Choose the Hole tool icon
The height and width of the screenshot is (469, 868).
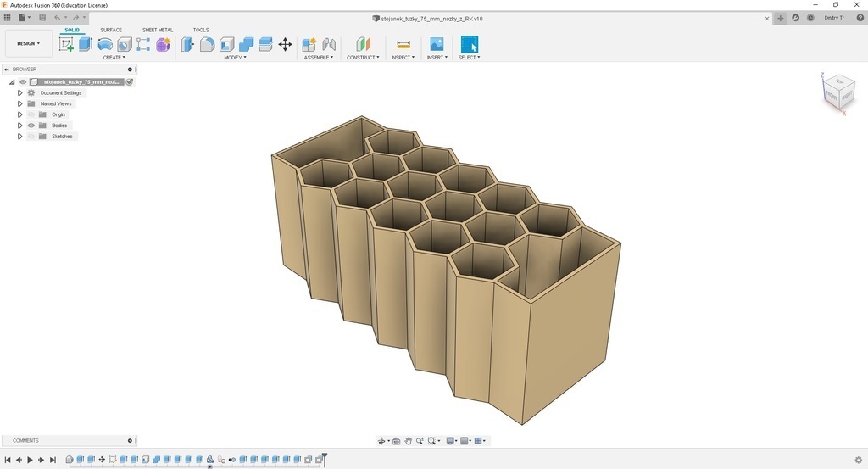coord(125,44)
